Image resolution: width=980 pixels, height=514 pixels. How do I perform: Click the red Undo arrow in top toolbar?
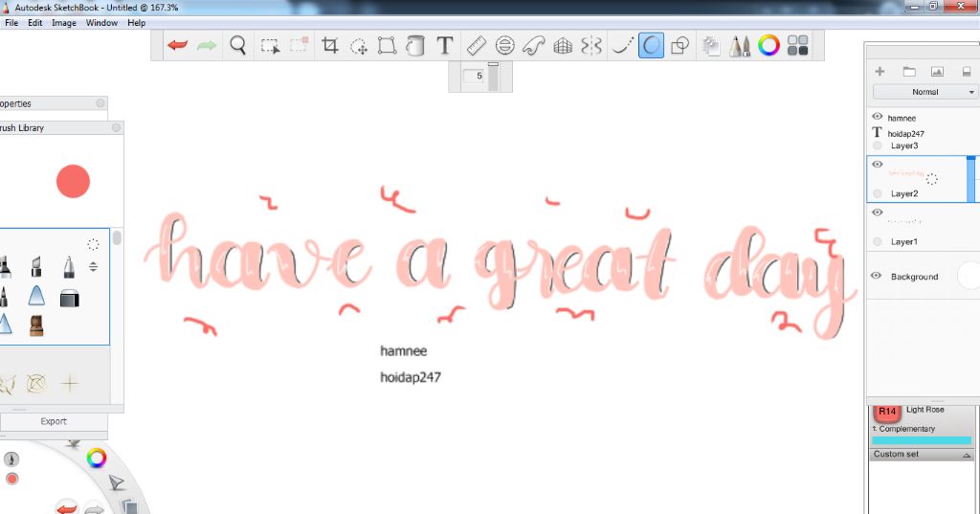[177, 45]
